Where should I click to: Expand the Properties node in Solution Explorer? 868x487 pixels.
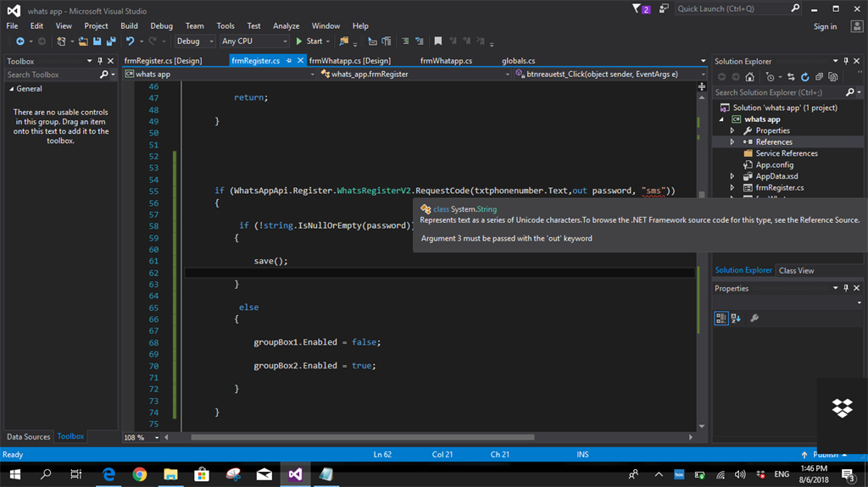point(732,131)
